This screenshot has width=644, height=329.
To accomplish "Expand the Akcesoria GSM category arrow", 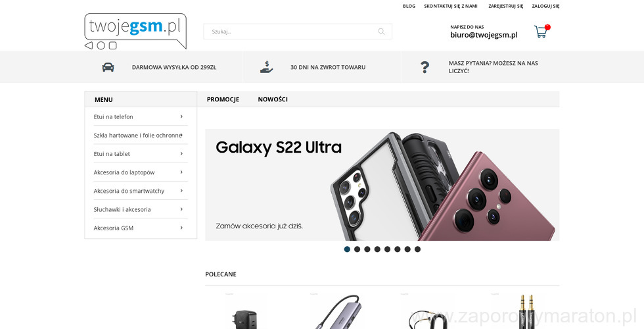I will (x=181, y=228).
